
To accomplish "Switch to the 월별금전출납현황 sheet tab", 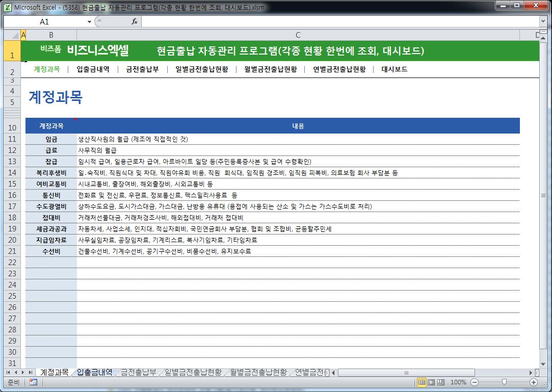I will pos(258,372).
